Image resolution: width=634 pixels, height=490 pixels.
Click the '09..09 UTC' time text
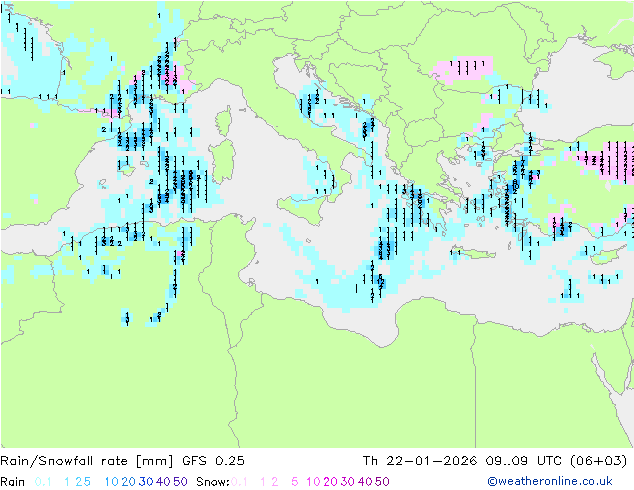(x=523, y=460)
